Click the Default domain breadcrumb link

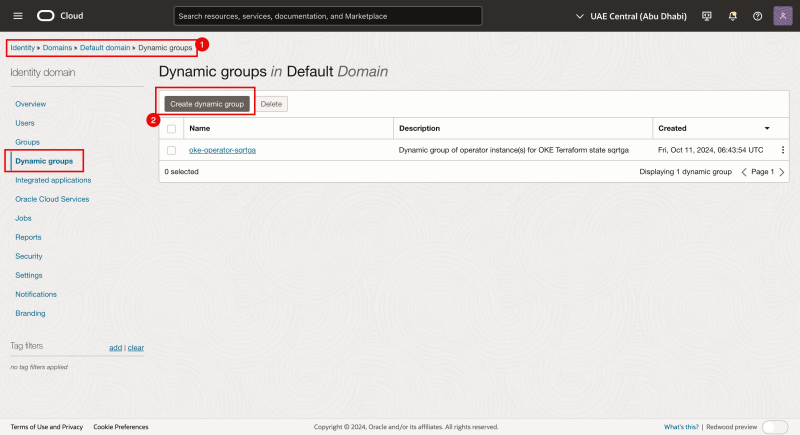[x=105, y=48]
